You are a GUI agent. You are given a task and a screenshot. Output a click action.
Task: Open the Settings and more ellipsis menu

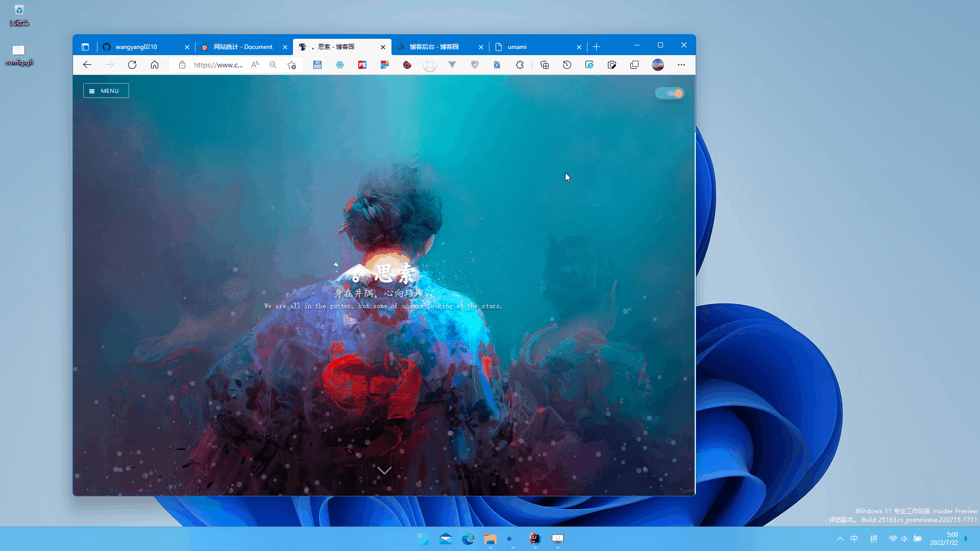point(681,65)
